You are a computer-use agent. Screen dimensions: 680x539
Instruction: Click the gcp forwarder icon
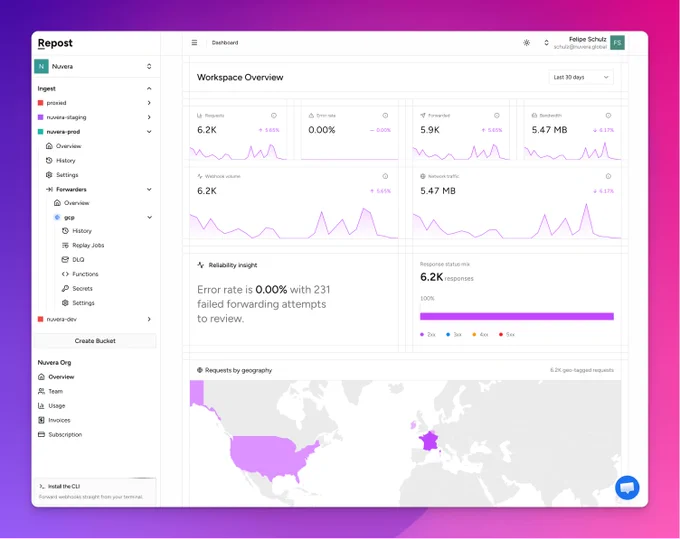[57, 217]
